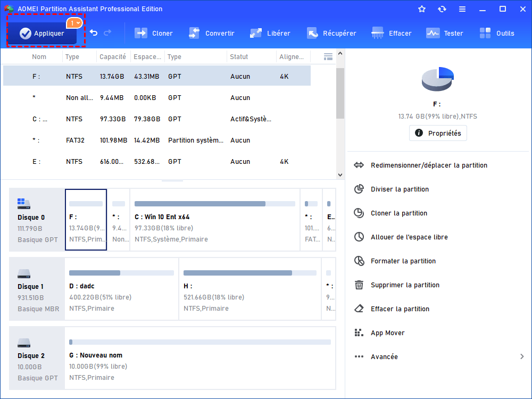Select C: Win 10 Ent x64 block
The width and height of the screenshot is (532, 399).
[x=215, y=220]
